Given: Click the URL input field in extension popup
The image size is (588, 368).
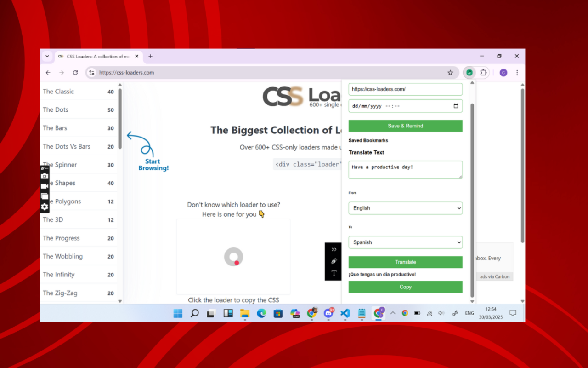Looking at the screenshot, I should 405,89.
